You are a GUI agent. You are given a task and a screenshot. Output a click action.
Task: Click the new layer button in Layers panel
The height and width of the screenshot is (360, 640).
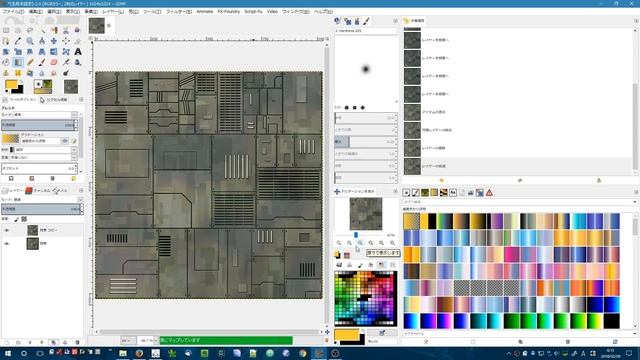tap(6, 342)
